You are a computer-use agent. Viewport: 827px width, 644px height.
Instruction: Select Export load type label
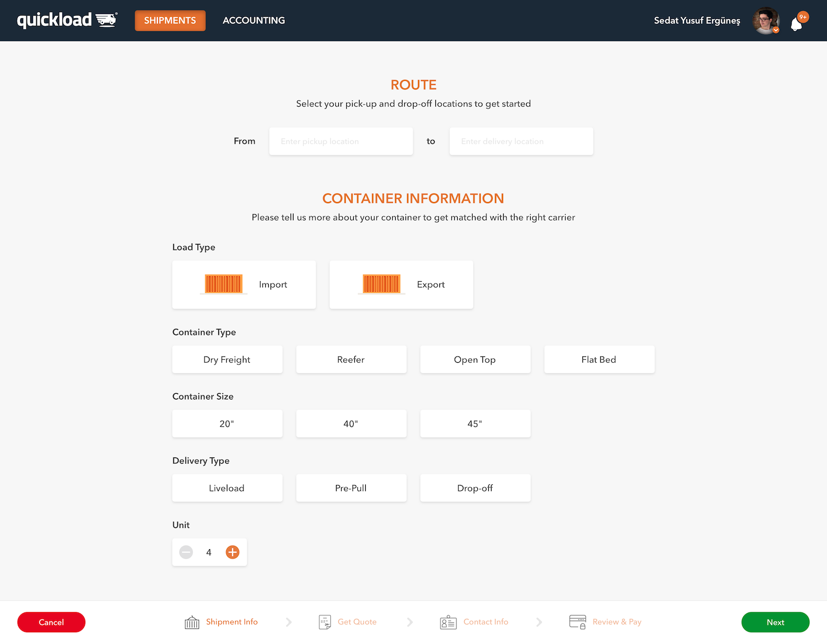[431, 285]
